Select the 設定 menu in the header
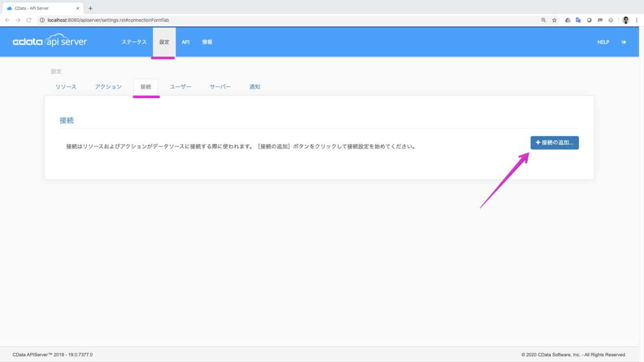Viewport: 644px width, 362px height. click(x=164, y=42)
